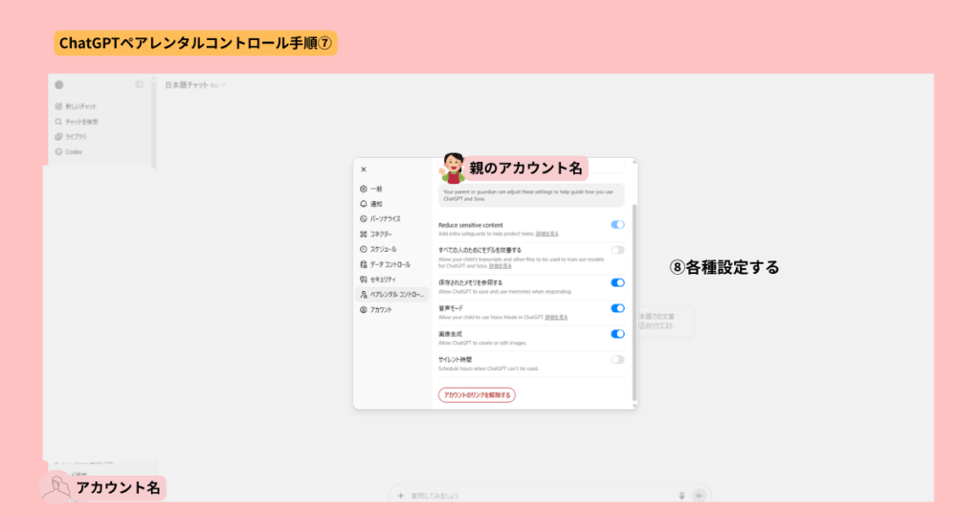
Task: Click the plus attach icon in composer
Action: [401, 496]
